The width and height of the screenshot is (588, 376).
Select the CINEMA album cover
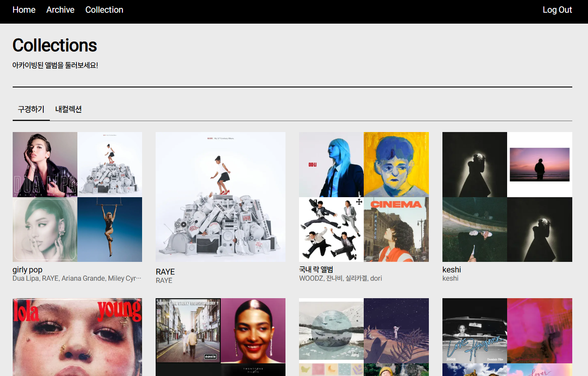[396, 230]
